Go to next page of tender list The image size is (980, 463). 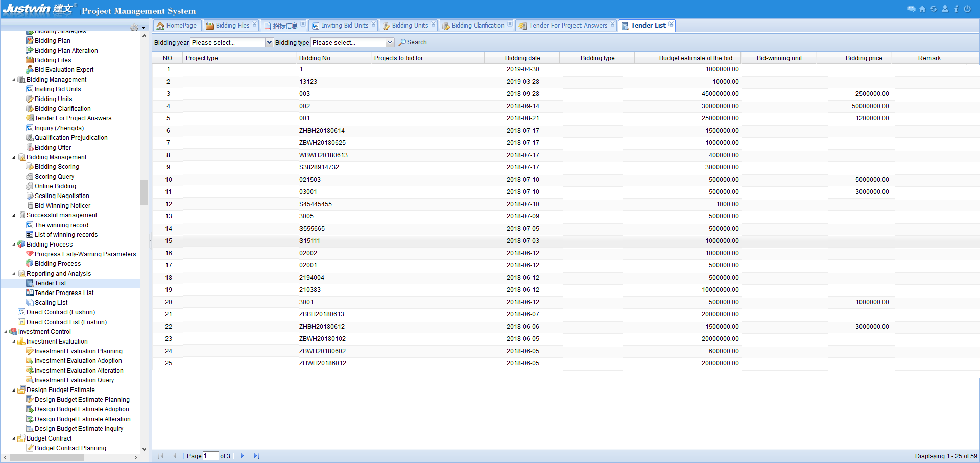pyautogui.click(x=243, y=456)
